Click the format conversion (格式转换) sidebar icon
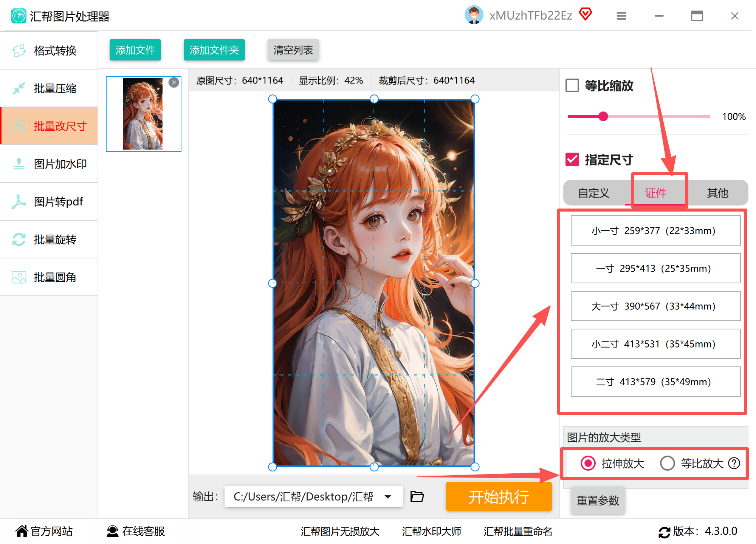 (19, 51)
